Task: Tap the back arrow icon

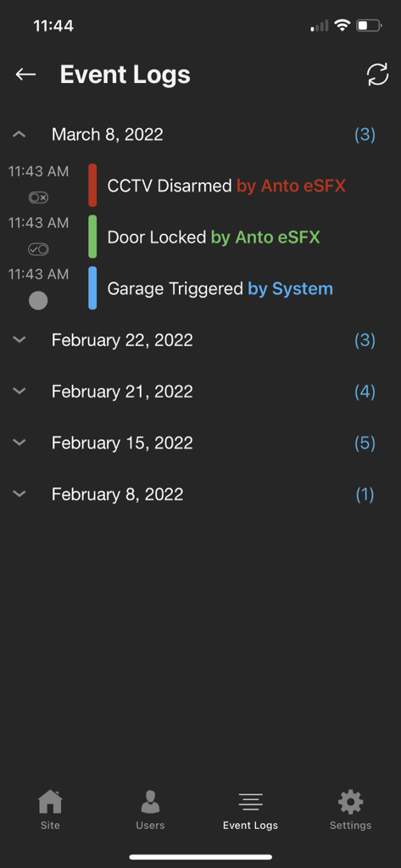Action: pos(25,75)
